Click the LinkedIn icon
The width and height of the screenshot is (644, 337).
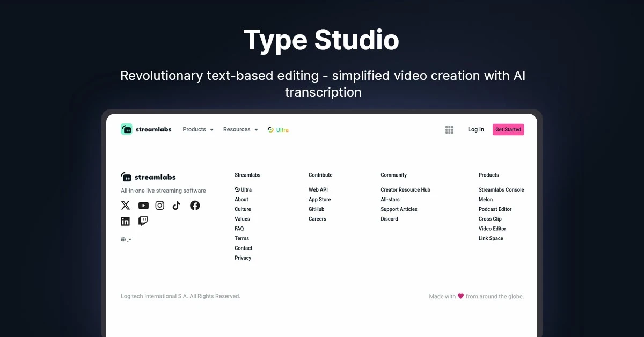(125, 221)
